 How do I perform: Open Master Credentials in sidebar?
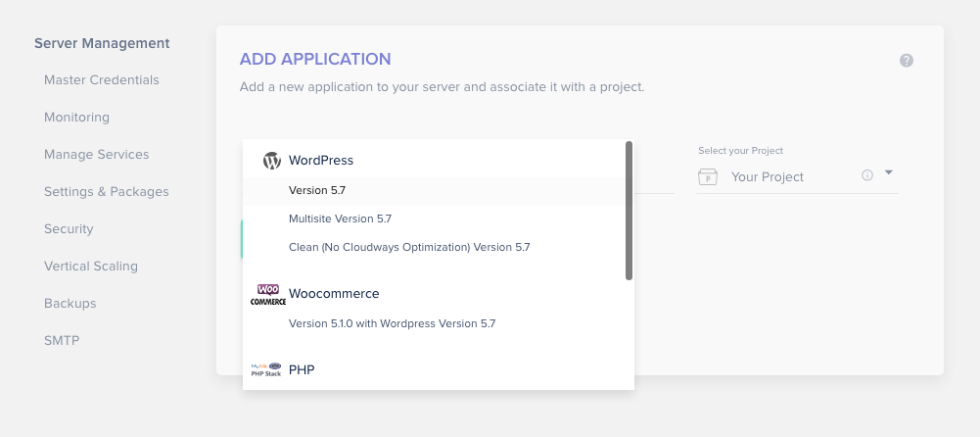click(101, 80)
